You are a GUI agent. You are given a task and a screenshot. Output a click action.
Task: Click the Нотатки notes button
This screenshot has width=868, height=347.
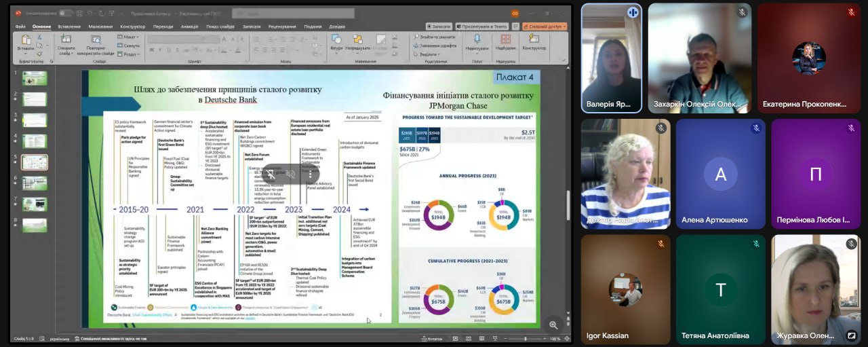pyautogui.click(x=431, y=338)
